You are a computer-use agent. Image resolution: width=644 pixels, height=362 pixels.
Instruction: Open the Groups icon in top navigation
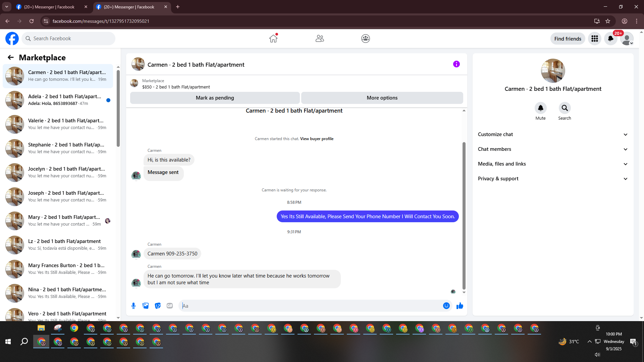point(366,39)
